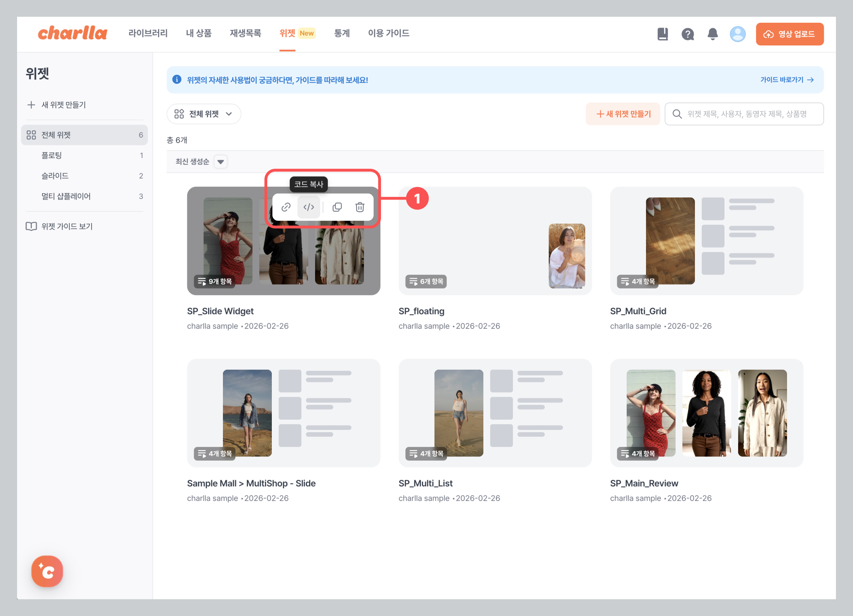Select 멀티 샵플레이어 category
The image size is (853, 616).
click(66, 196)
